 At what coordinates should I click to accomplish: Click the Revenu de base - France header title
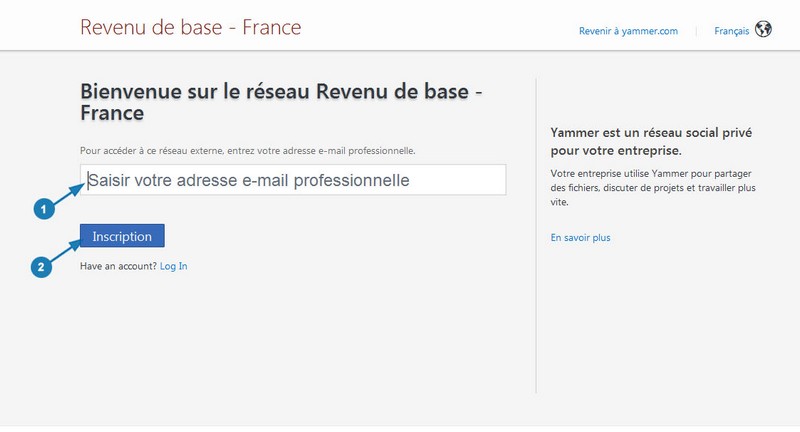pos(191,27)
